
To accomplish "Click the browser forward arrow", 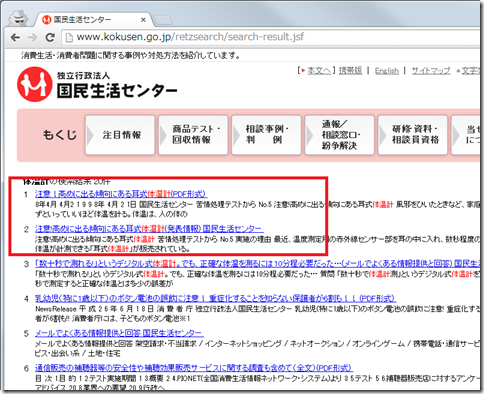I will pos(33,37).
